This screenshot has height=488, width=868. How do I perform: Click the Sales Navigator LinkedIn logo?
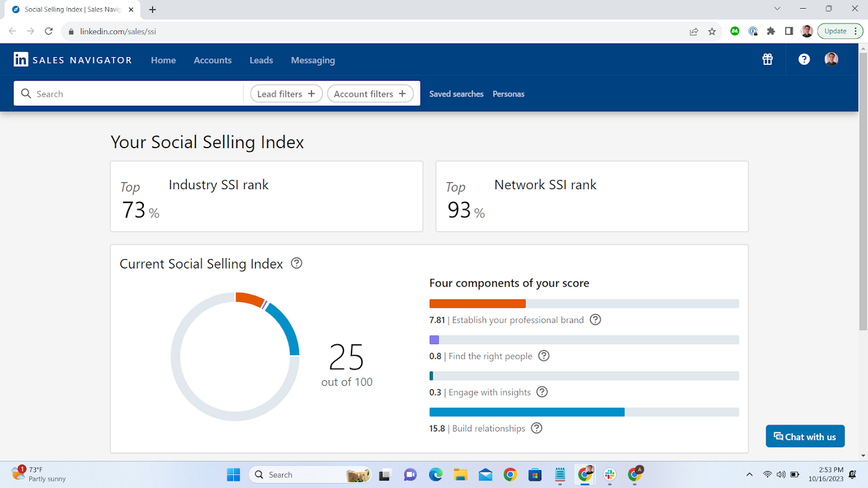21,59
